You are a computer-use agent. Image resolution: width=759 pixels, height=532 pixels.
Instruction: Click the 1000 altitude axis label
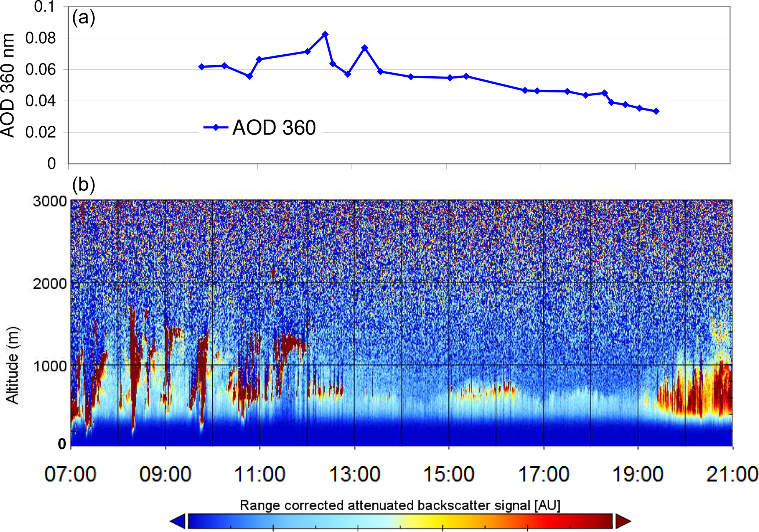[50, 366]
